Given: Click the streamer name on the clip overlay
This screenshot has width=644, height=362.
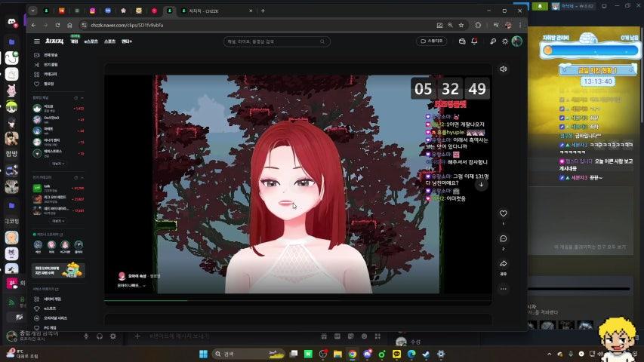Looking at the screenshot, I should click(137, 276).
